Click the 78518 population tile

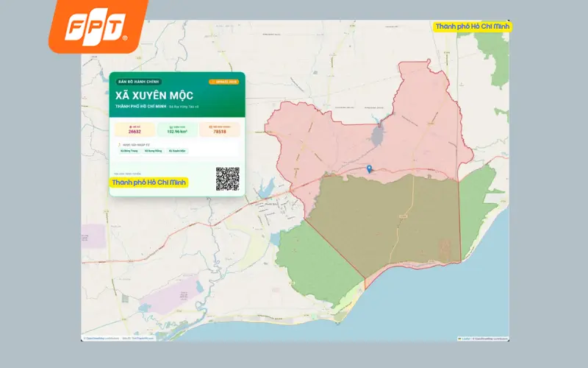[x=220, y=130]
